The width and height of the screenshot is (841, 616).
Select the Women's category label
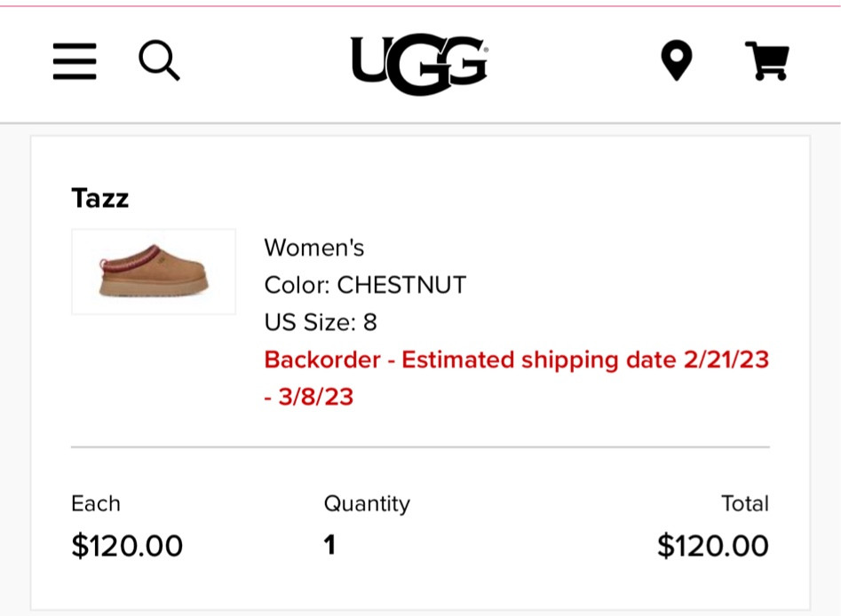tap(314, 249)
